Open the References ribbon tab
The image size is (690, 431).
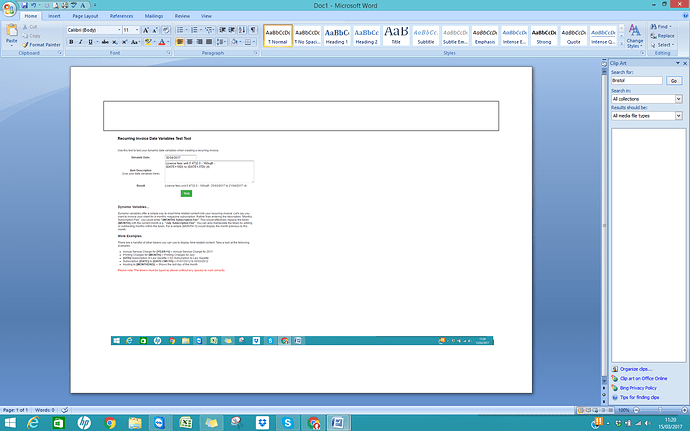click(121, 17)
